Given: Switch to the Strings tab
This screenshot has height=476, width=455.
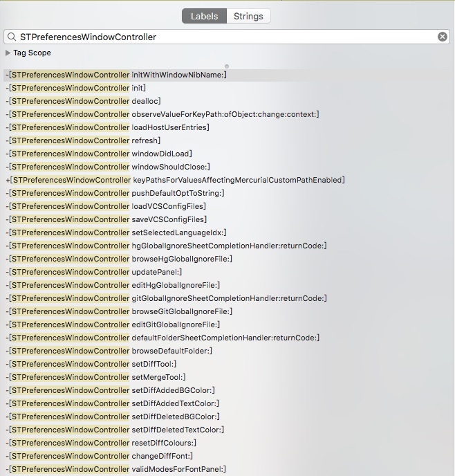Looking at the screenshot, I should click(248, 16).
